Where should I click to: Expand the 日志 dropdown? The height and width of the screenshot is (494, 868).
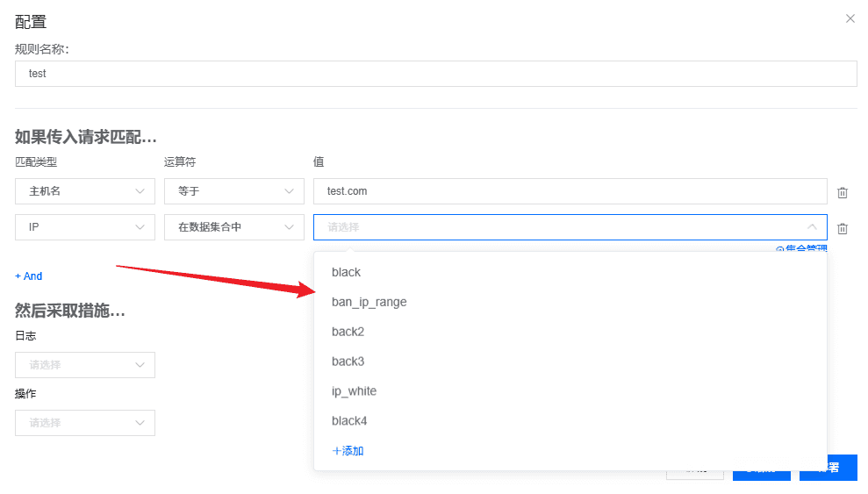84,365
